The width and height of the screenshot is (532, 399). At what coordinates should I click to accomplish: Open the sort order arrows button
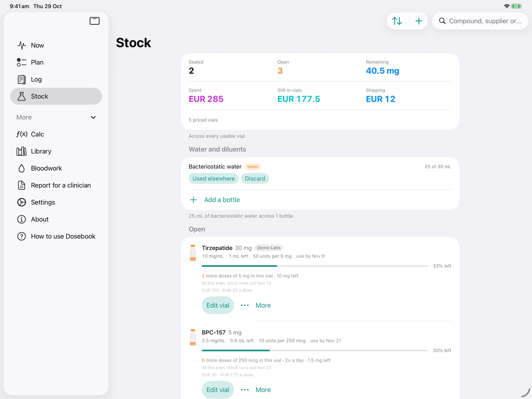click(397, 21)
